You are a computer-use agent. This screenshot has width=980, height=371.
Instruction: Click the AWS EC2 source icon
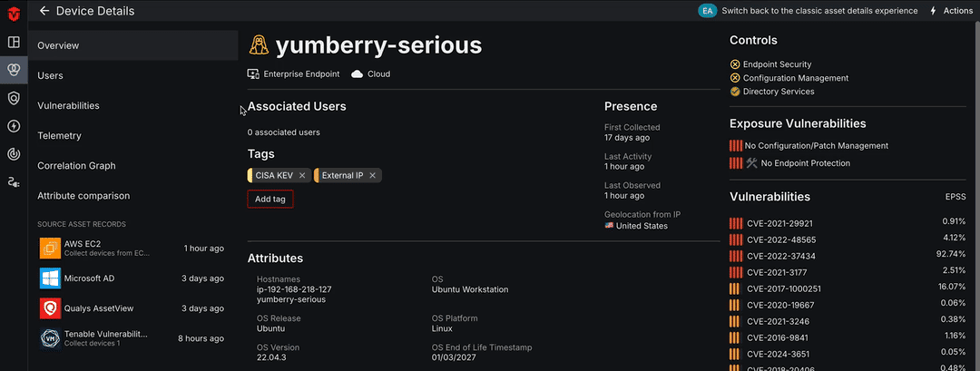click(50, 248)
